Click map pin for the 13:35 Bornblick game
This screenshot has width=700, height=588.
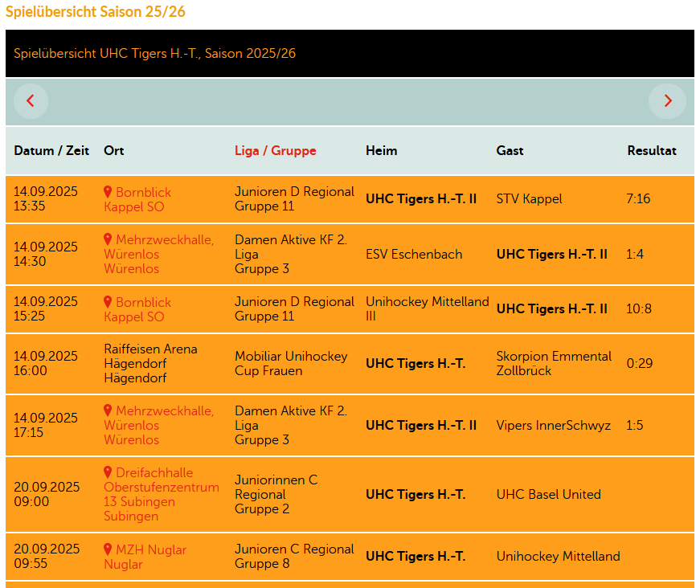108,193
